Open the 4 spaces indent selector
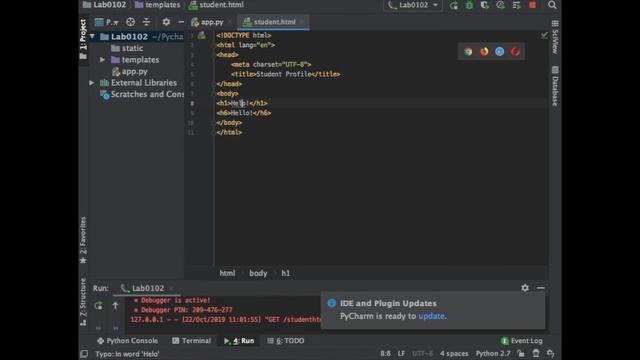 [x=454, y=353]
